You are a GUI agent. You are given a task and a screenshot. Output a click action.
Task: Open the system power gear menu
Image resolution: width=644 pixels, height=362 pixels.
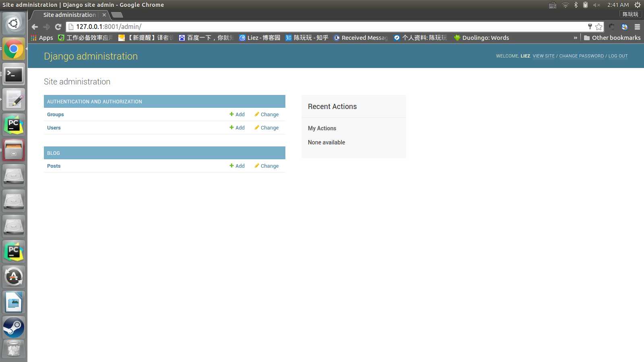[x=637, y=5]
